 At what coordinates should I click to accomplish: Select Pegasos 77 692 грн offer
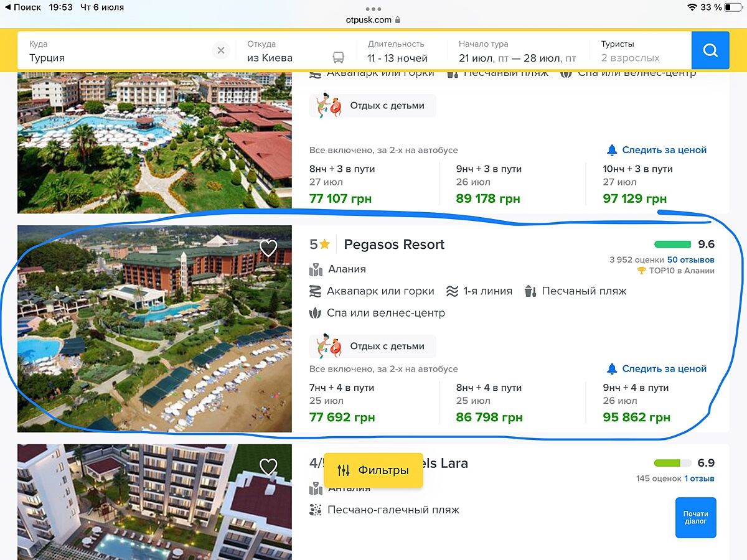click(342, 418)
